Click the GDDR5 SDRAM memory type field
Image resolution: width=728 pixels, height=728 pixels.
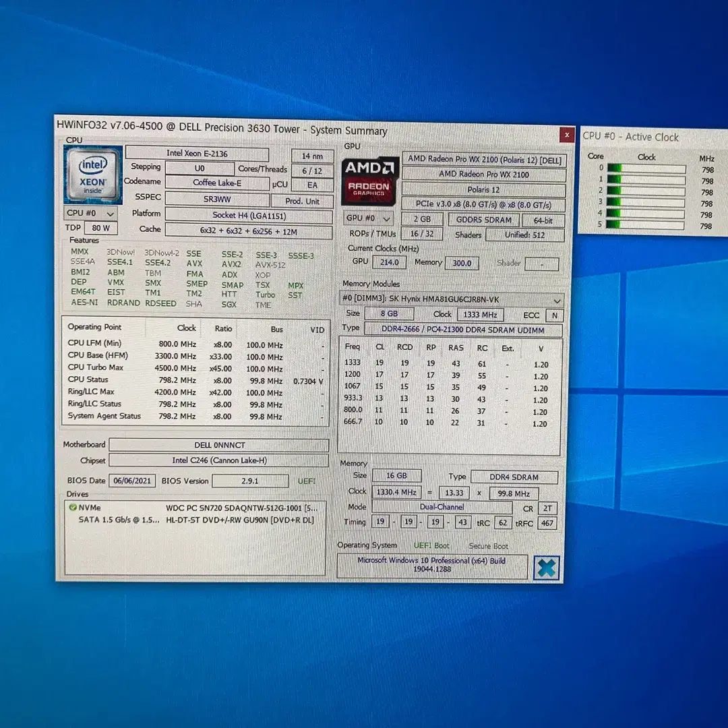coord(483,220)
